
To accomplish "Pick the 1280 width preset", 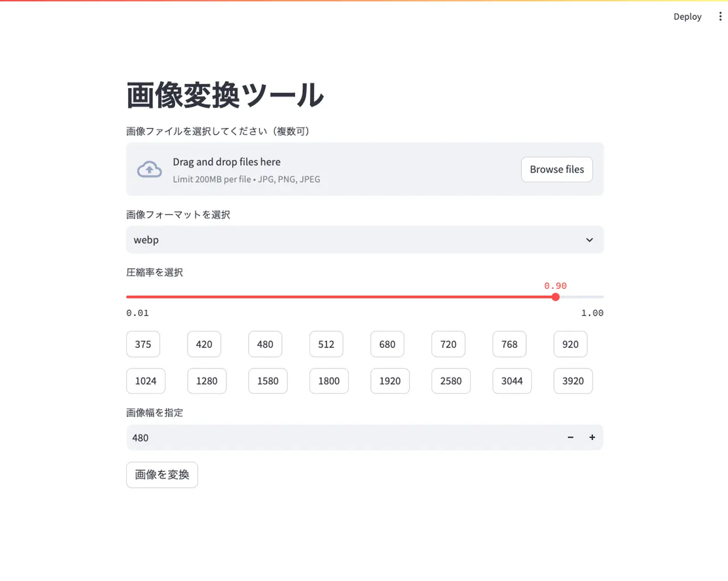I will 206,381.
